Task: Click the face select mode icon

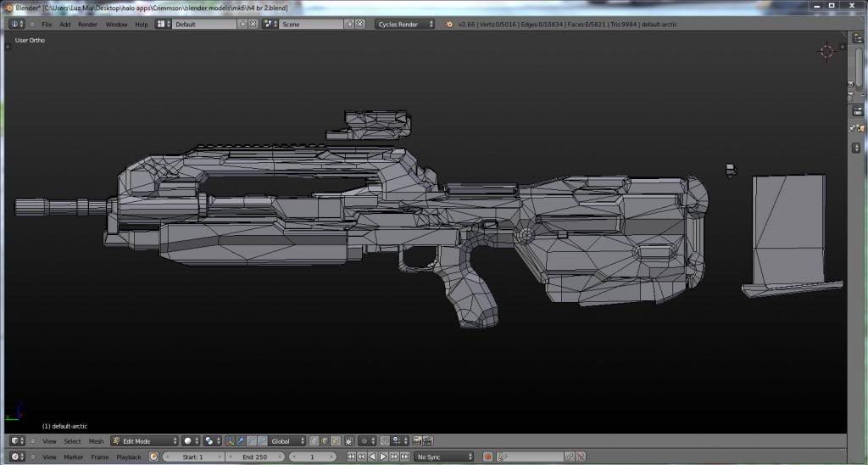Action: (337, 441)
